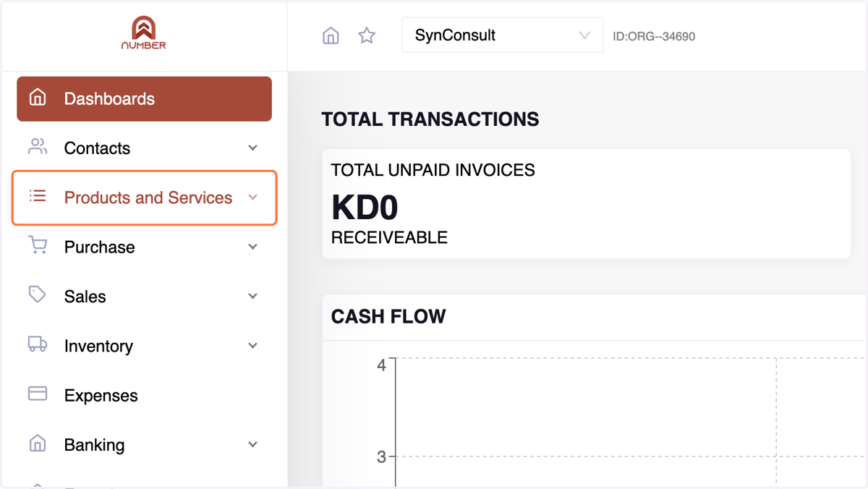868x489 pixels.
Task: Click the Purchase shopping cart icon
Action: click(x=38, y=246)
